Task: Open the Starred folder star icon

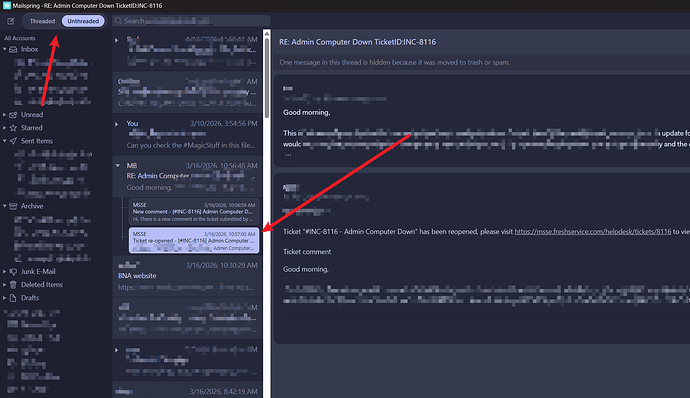Action: click(x=13, y=128)
